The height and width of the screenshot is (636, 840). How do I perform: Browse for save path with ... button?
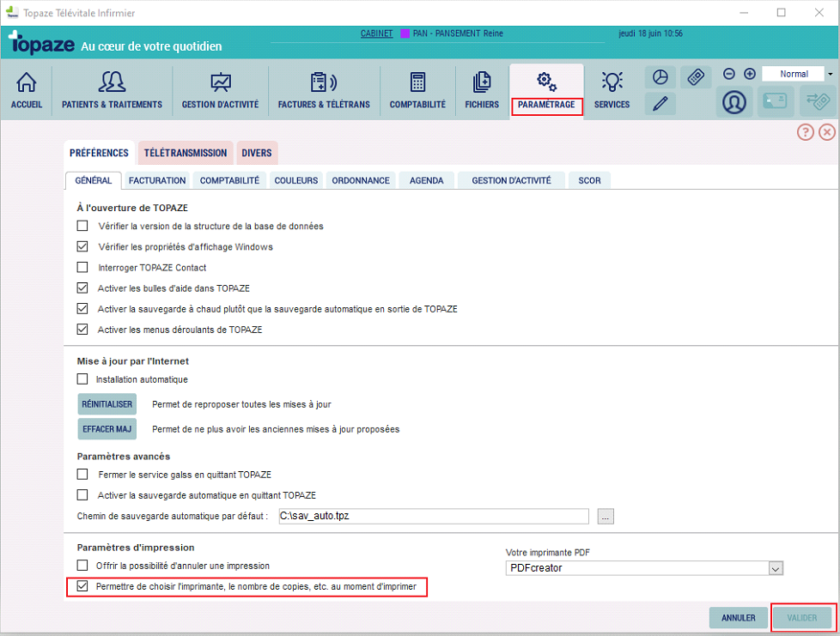coord(606,516)
